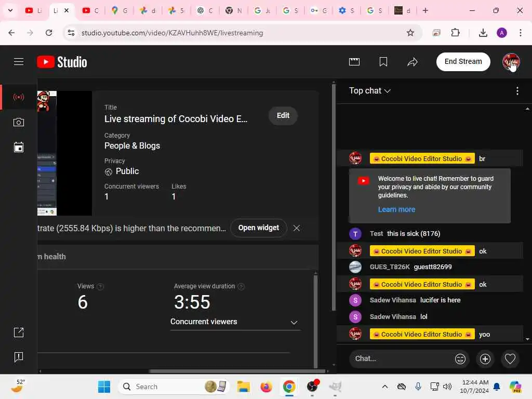Open the Chrome downloads icon
The image size is (532, 399).
483,33
